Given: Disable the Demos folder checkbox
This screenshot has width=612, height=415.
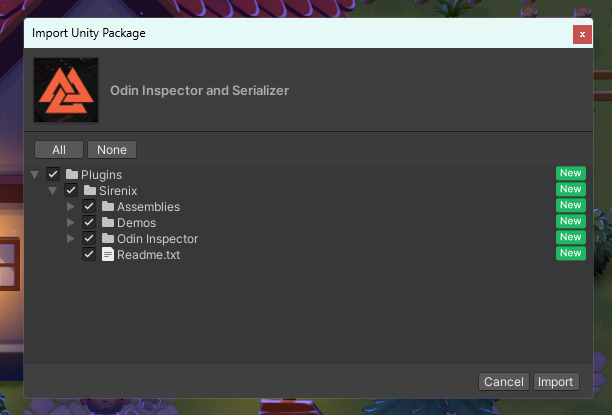Looking at the screenshot, I should (89, 222).
